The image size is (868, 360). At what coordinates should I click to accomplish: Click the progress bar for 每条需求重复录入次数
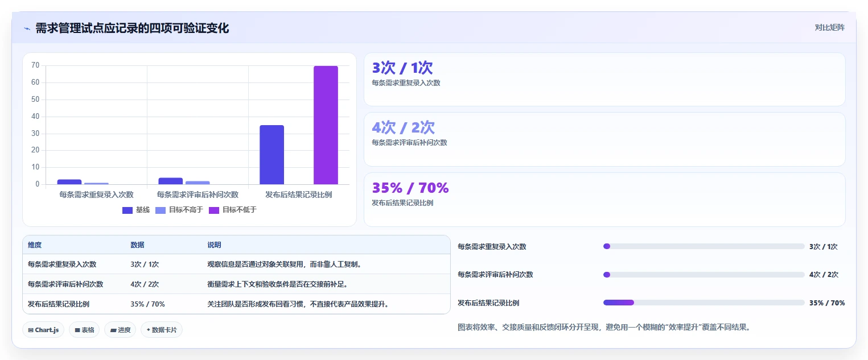704,246
